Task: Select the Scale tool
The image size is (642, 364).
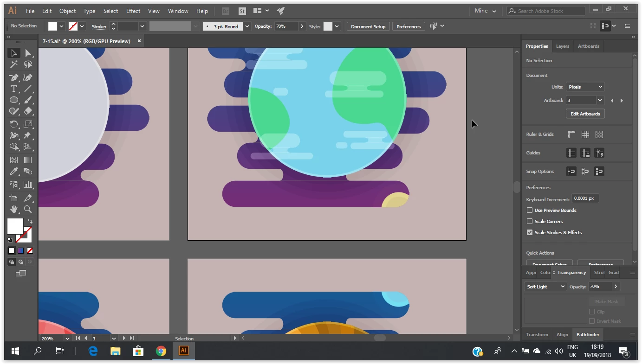Action: tap(28, 124)
